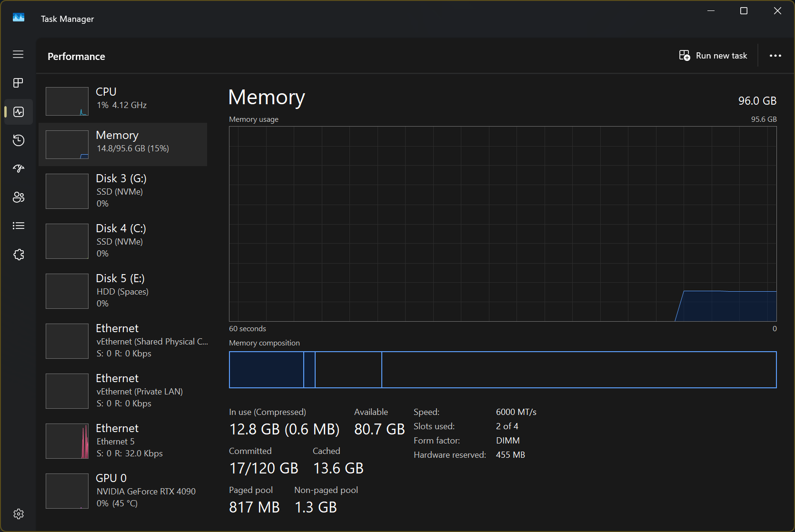Click the Hardware reserved 455 MB value

510,455
